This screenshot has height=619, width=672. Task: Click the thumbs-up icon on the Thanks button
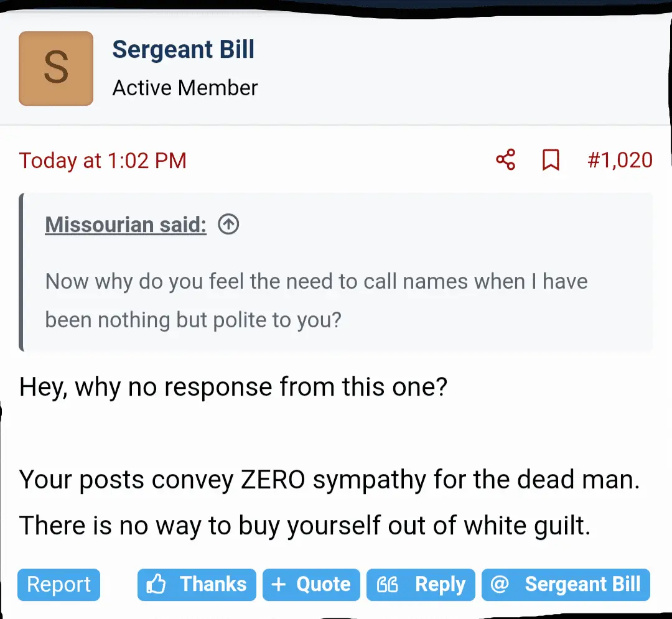[x=156, y=585]
